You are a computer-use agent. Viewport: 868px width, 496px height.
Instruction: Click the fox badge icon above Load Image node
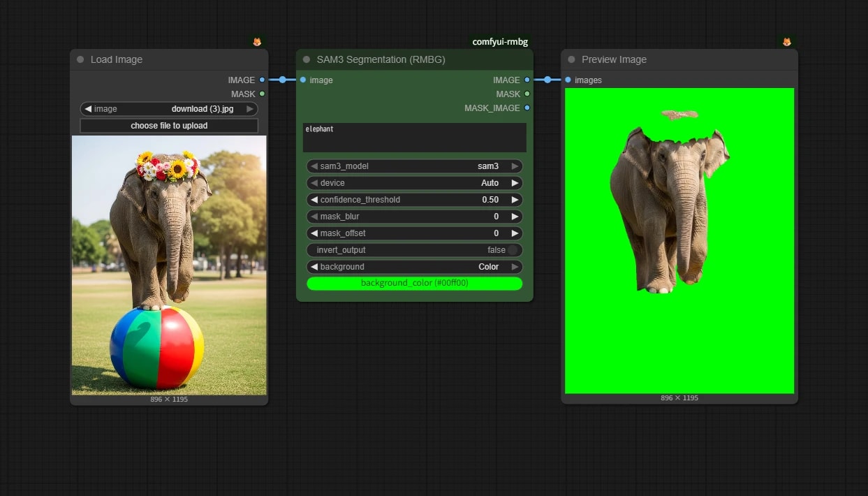click(x=257, y=42)
